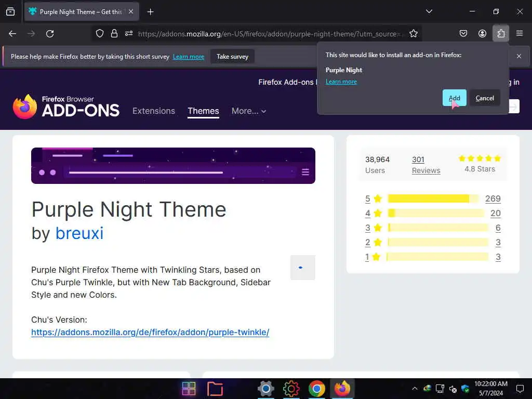Open survey Learn more link
The image size is (532, 399).
(x=188, y=57)
